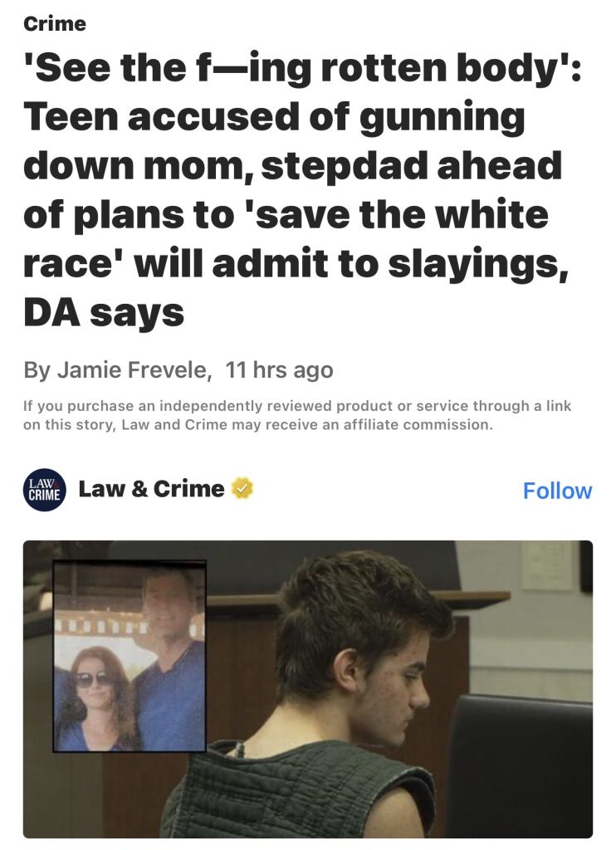Tap 'down mom, stepdad ahead' headline line
The image size is (616, 850).
tap(292, 165)
